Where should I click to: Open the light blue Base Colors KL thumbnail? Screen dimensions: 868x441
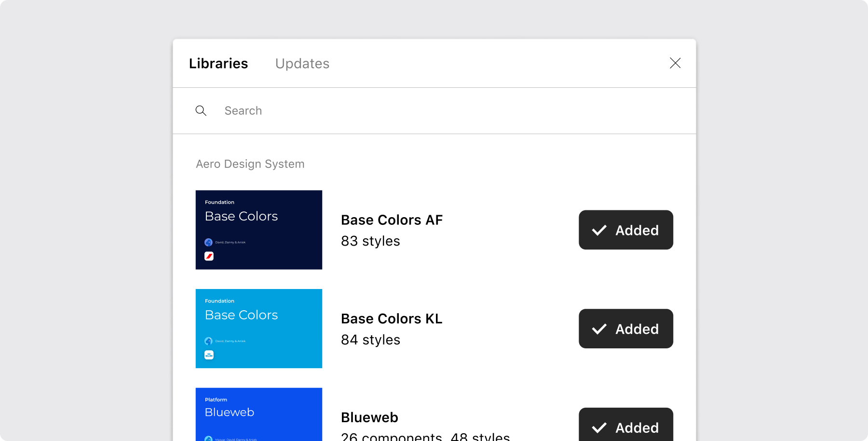(259, 329)
